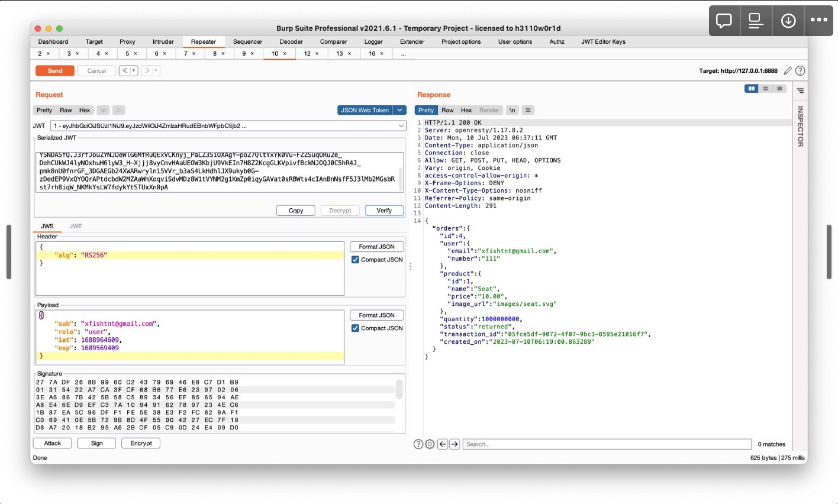The image size is (838, 504).
Task: Open Repeater help question mark icon
Action: pyautogui.click(x=800, y=71)
